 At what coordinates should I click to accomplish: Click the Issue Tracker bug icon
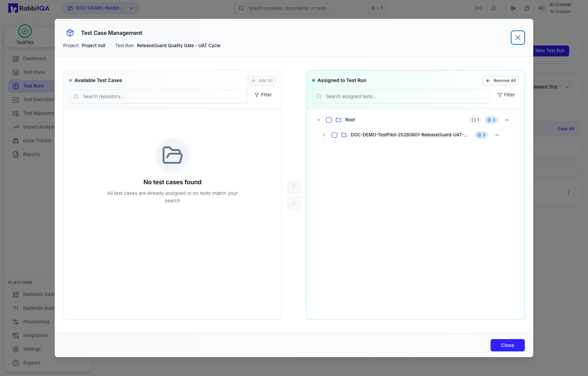tap(16, 141)
